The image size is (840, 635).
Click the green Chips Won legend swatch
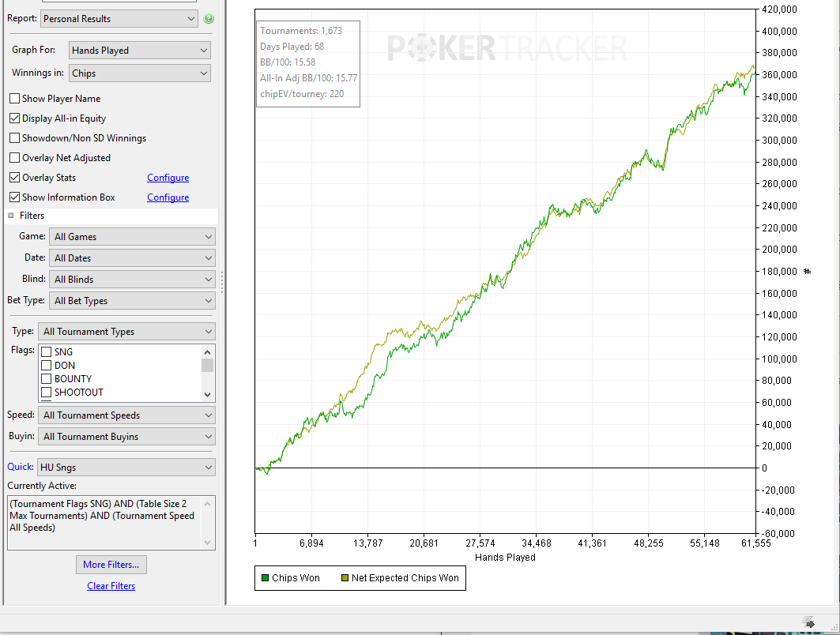pyautogui.click(x=265, y=577)
